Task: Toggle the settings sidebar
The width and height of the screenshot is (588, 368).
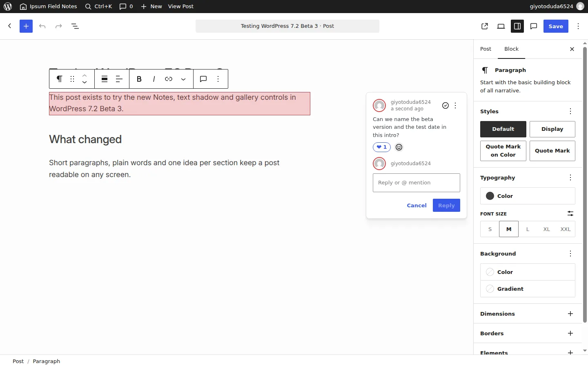Action: [517, 26]
